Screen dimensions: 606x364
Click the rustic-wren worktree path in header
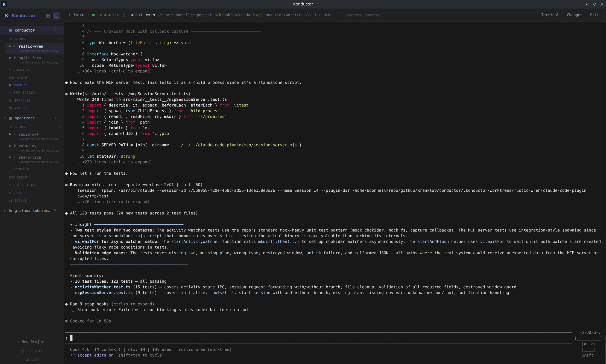[246, 15]
